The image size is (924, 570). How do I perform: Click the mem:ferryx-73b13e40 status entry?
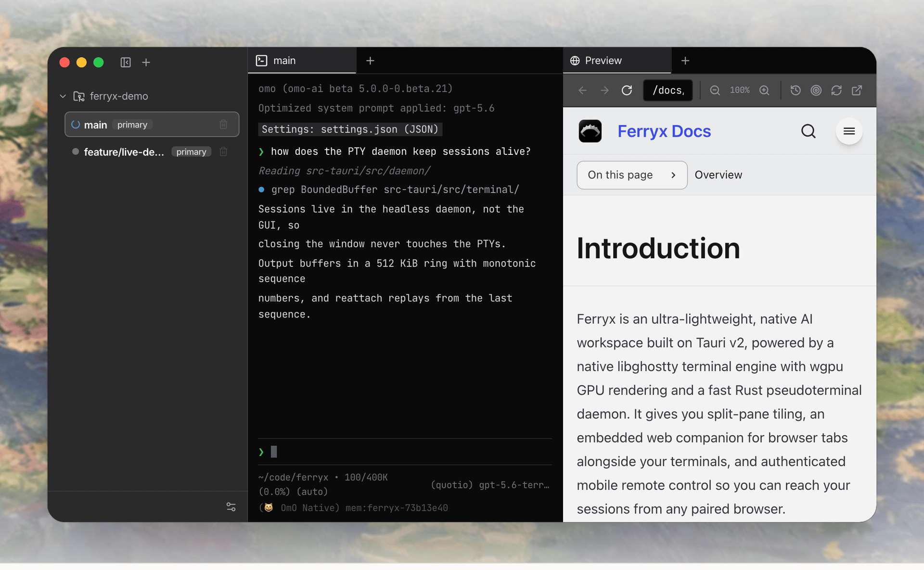397,508
